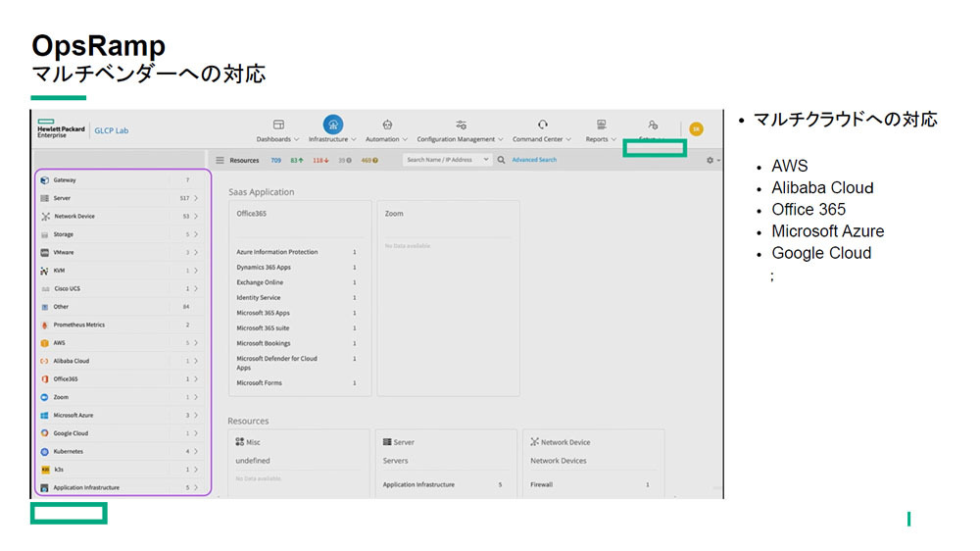
Task: Open the Command Center menu
Action: coord(542,139)
